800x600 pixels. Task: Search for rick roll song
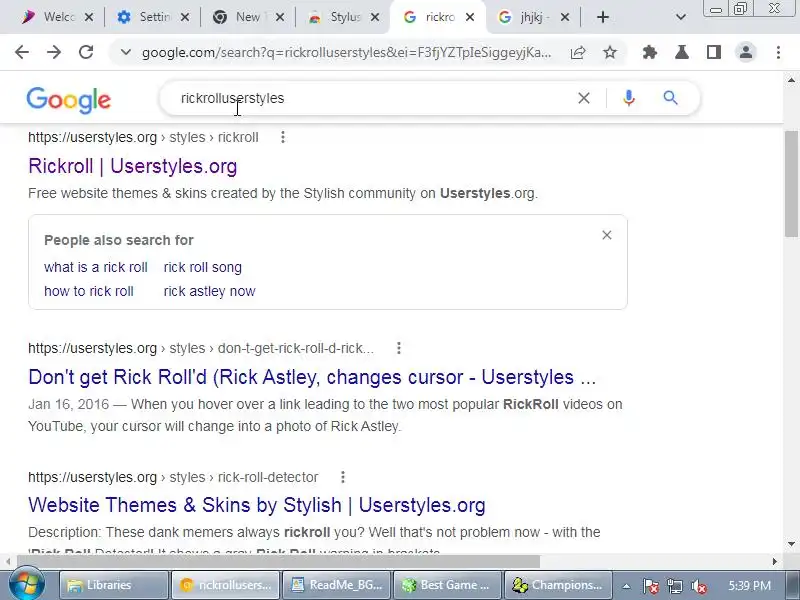point(203,267)
